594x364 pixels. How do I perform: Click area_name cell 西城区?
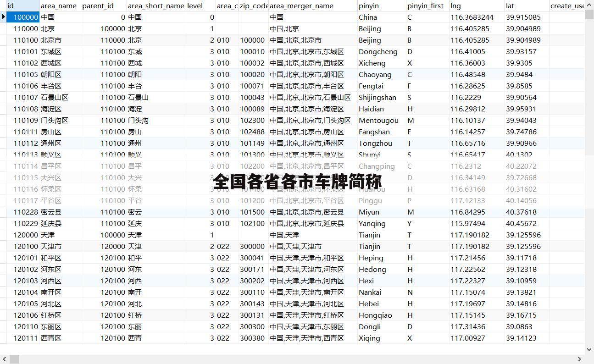coord(60,63)
